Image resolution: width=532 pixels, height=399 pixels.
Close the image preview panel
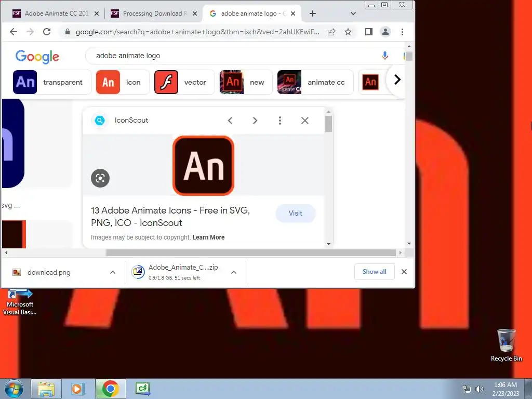[x=304, y=121]
